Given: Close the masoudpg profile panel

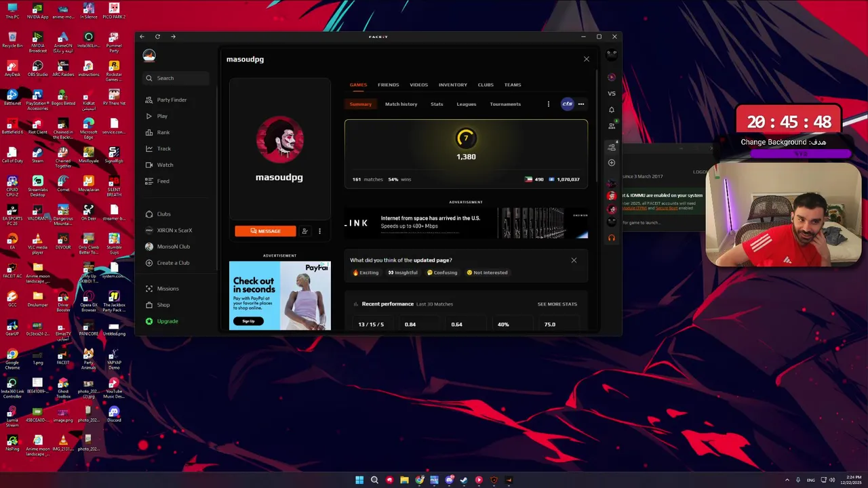Looking at the screenshot, I should coord(587,59).
